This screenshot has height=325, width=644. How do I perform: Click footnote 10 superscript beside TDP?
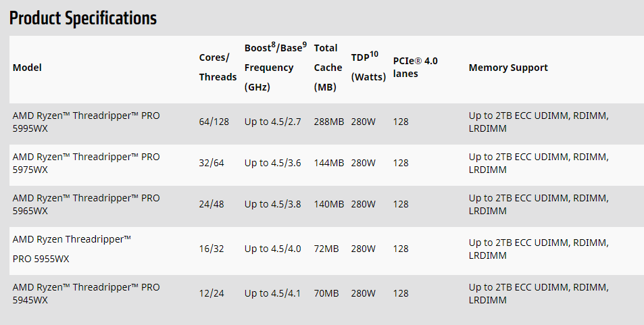click(x=374, y=54)
